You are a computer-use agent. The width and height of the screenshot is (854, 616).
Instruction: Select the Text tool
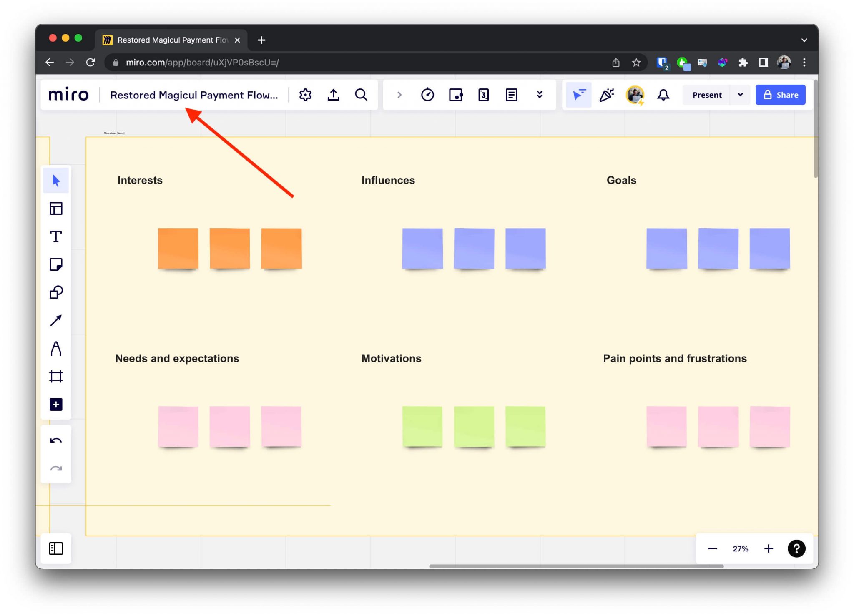pyautogui.click(x=56, y=236)
